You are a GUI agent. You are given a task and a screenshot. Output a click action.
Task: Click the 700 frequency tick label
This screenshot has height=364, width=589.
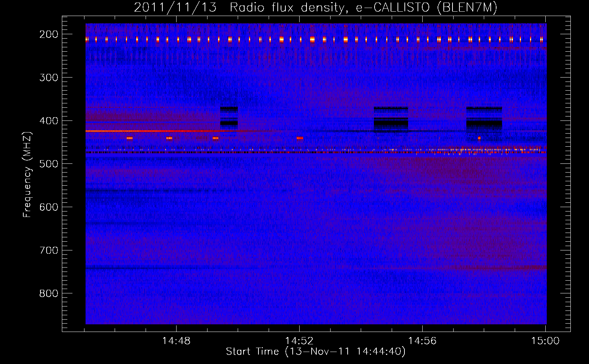[x=49, y=250]
